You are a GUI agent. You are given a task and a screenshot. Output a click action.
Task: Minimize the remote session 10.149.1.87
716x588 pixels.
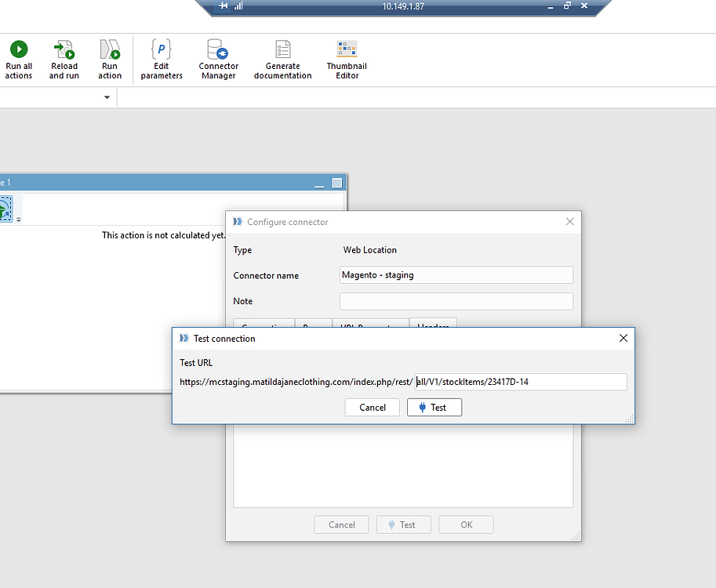point(551,6)
